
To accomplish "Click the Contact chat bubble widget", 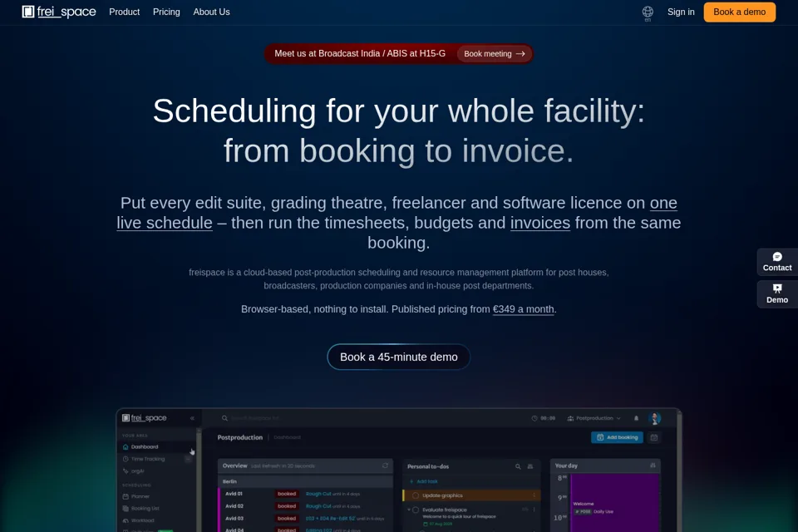I will 777,262.
